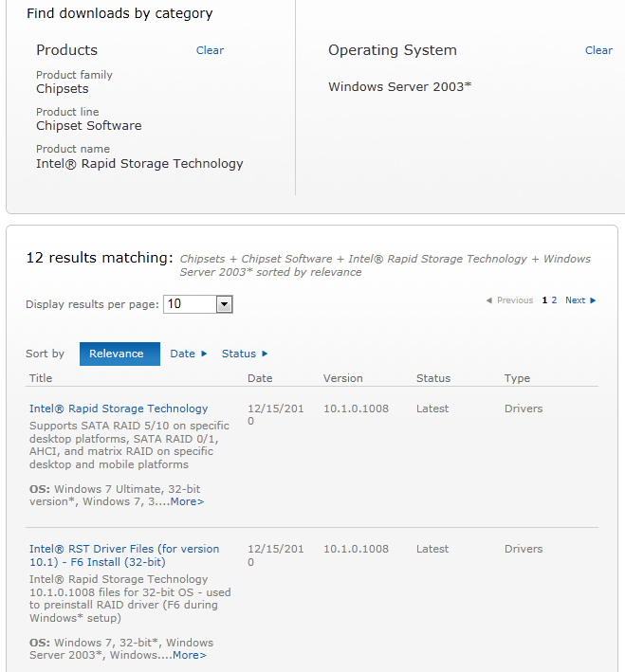Viewport: 625px width, 672px height.
Task: Open Intel Rapid Storage Technology download
Action: pos(119,409)
